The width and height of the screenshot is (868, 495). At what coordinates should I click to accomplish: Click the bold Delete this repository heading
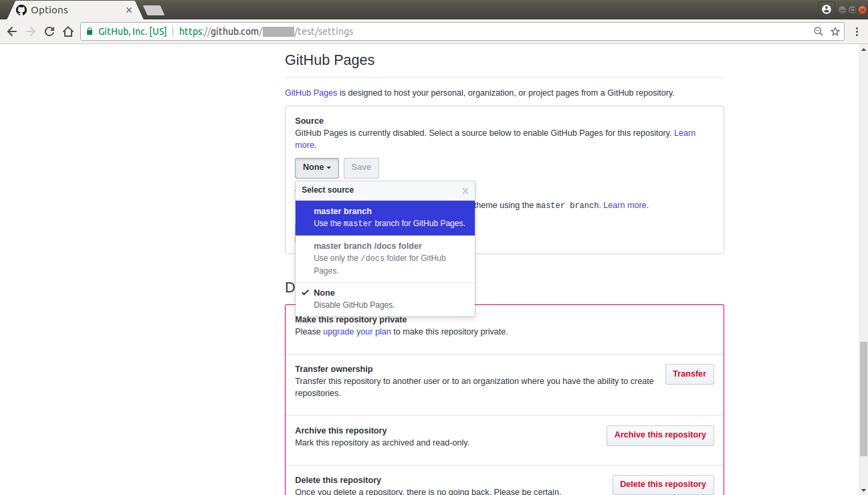tap(338, 480)
